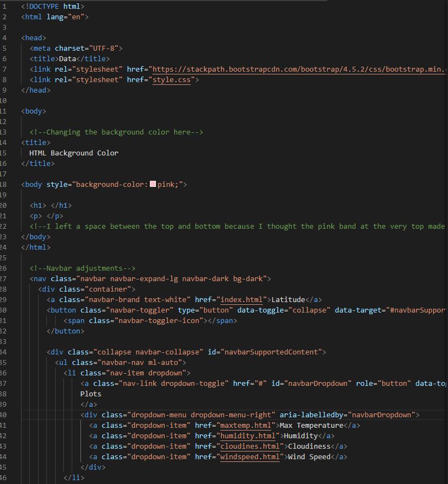The width and height of the screenshot is (448, 484).
Task: Click the "Navbar adjustments" comment
Action: tap(82, 268)
